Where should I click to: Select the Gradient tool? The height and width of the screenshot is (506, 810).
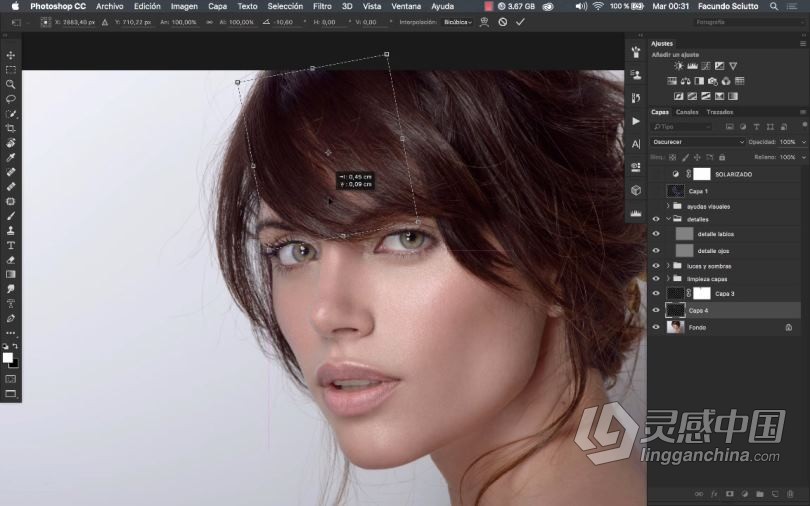tap(10, 274)
